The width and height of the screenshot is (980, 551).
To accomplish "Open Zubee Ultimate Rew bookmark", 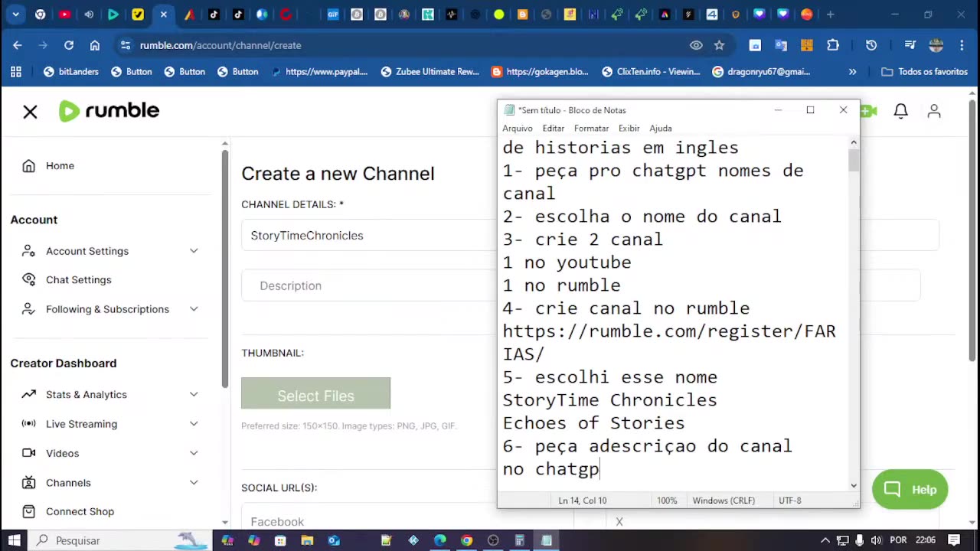I will (x=430, y=72).
